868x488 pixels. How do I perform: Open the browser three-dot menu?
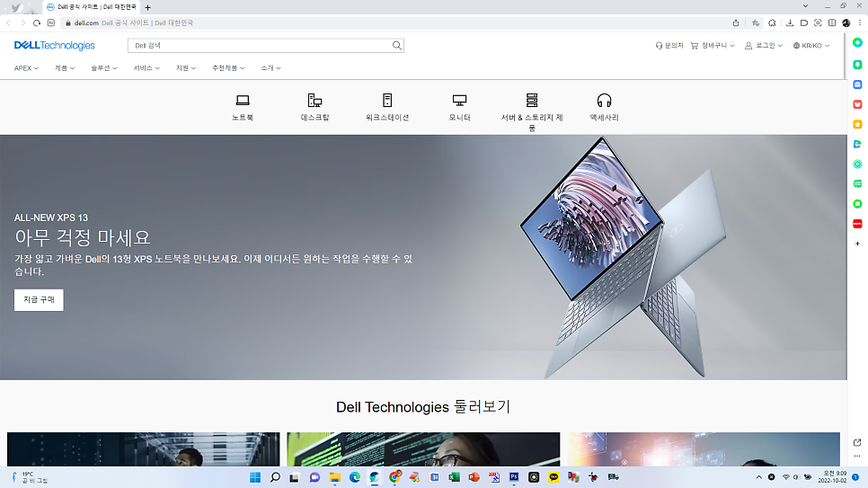[860, 22]
